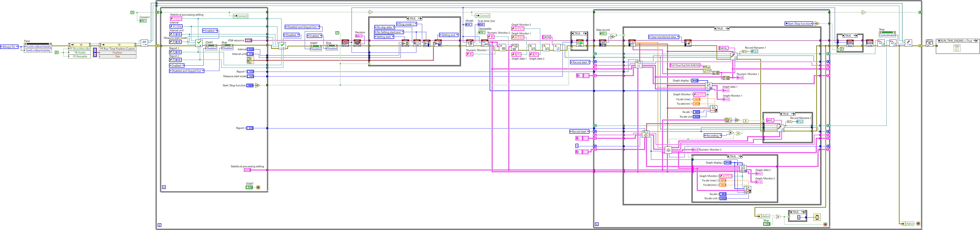Click the HorizScrollbarVisibility property item
Viewport: 980px width, 230px height.
38,47
